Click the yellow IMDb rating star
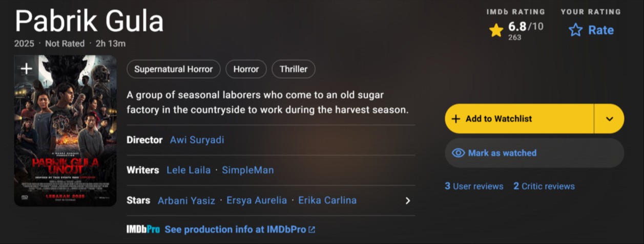Screen dimensions: 644x244 pos(496,30)
